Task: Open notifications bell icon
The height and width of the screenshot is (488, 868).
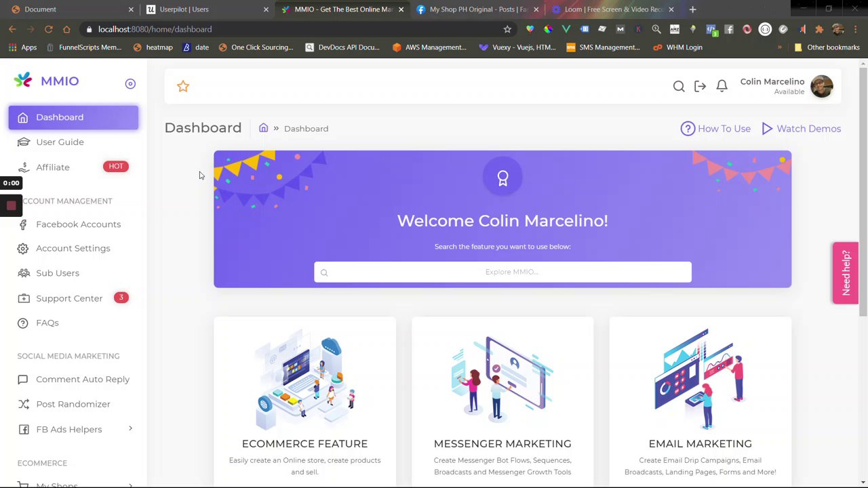Action: point(722,86)
